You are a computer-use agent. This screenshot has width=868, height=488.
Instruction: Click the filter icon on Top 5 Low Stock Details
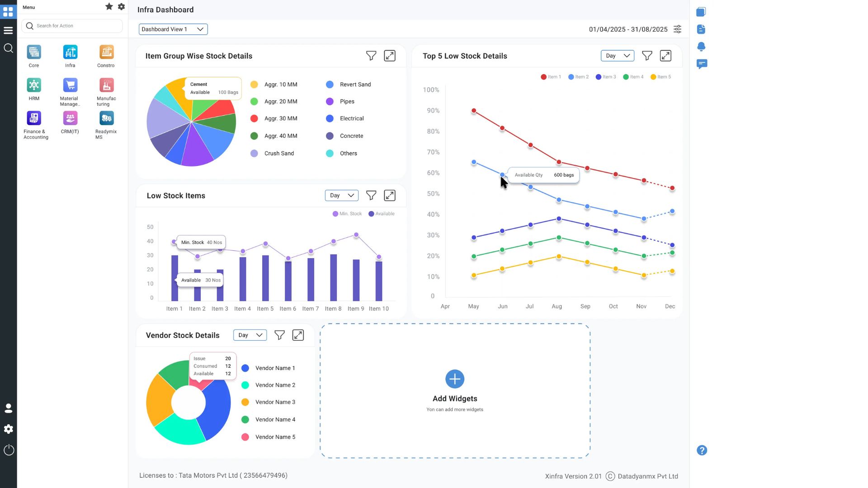[x=646, y=56]
